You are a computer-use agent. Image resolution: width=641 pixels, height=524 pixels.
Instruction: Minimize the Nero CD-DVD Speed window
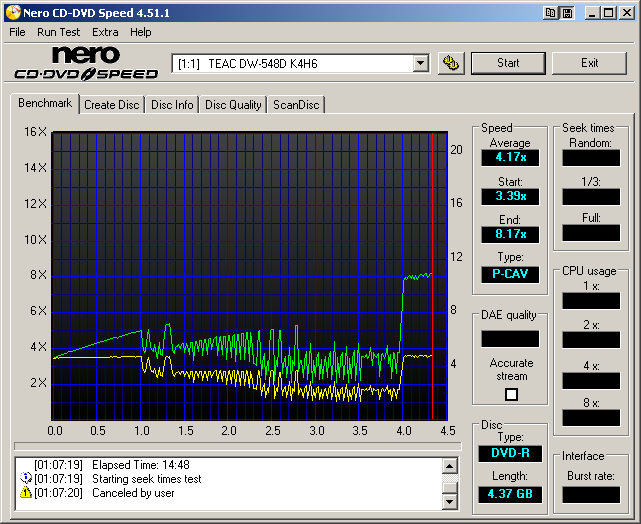click(592, 13)
